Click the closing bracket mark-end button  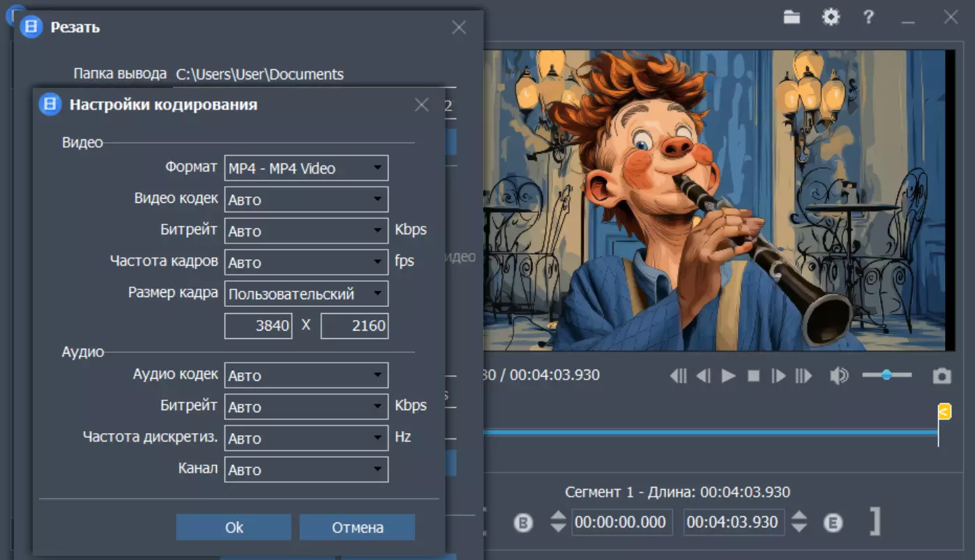(x=875, y=522)
